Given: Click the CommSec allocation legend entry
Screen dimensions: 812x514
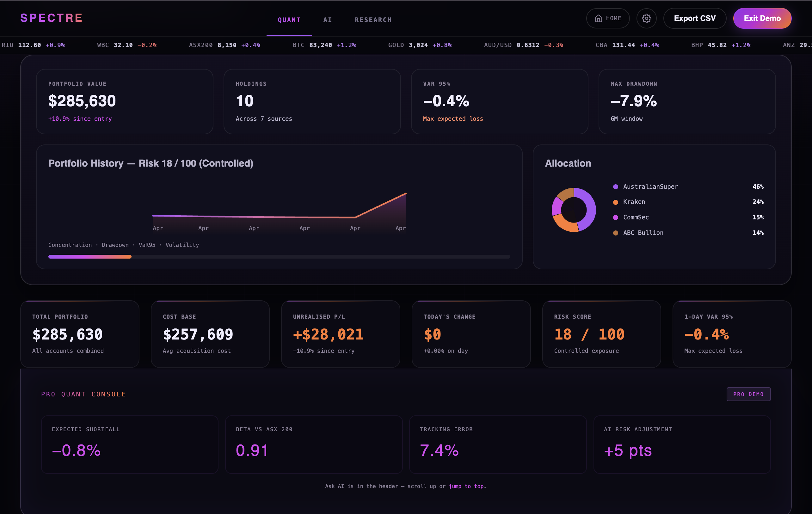Looking at the screenshot, I should coord(636,217).
